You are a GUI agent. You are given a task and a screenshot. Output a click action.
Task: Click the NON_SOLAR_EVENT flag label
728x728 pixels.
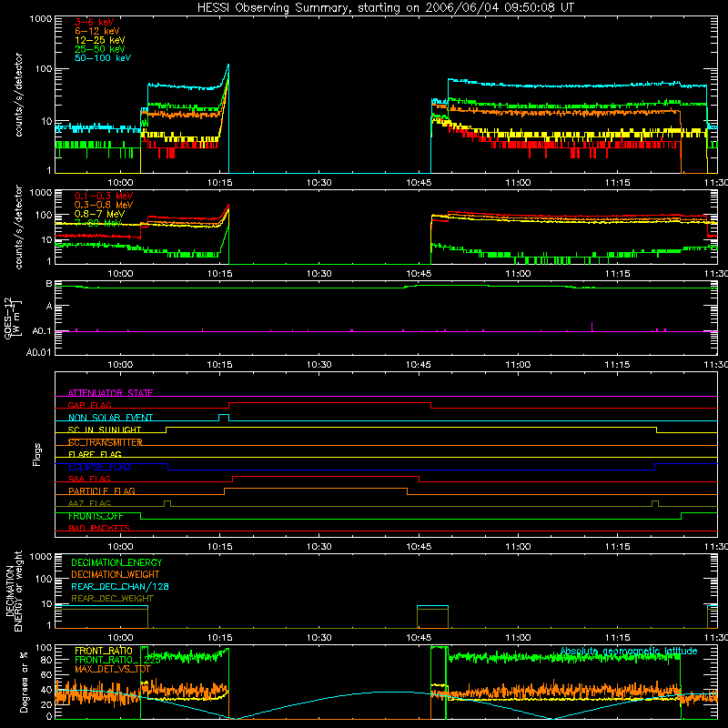(x=110, y=418)
